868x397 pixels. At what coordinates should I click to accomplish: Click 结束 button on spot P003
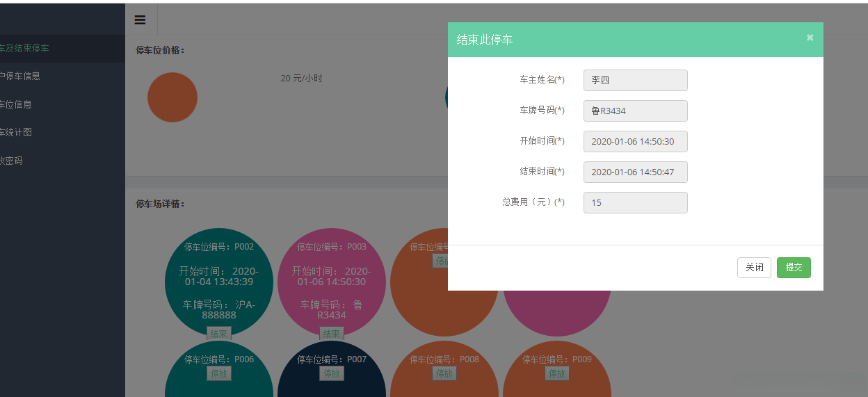click(332, 334)
